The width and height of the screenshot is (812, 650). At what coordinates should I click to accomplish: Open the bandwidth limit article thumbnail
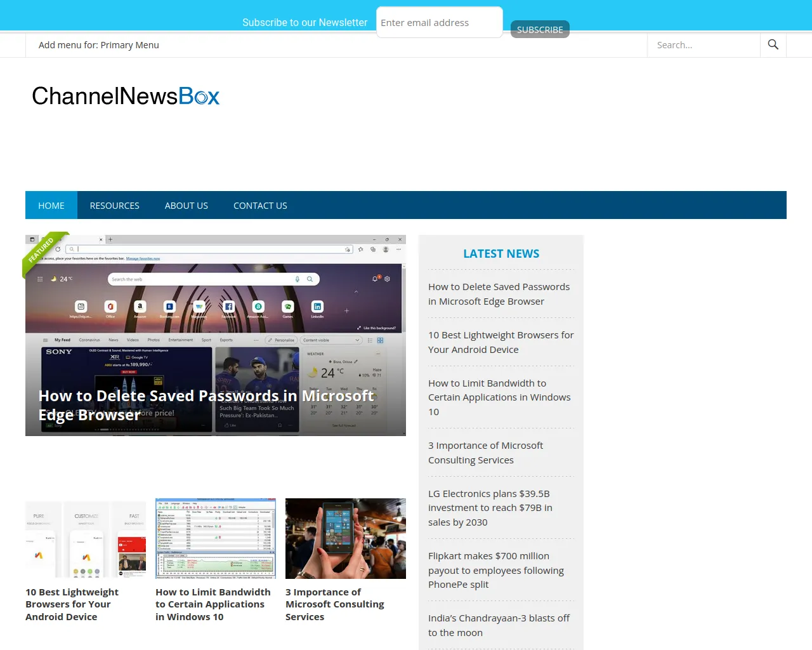tap(216, 538)
